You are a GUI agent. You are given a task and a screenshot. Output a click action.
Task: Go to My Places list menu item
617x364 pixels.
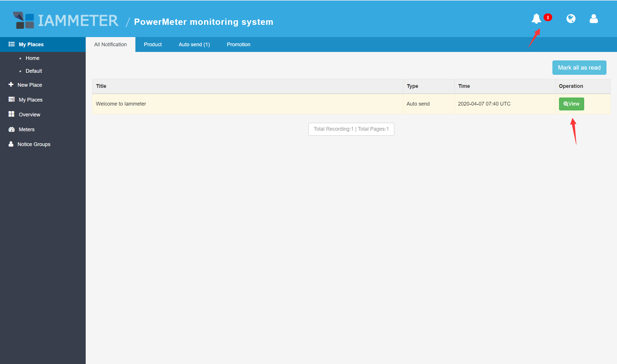click(x=30, y=100)
